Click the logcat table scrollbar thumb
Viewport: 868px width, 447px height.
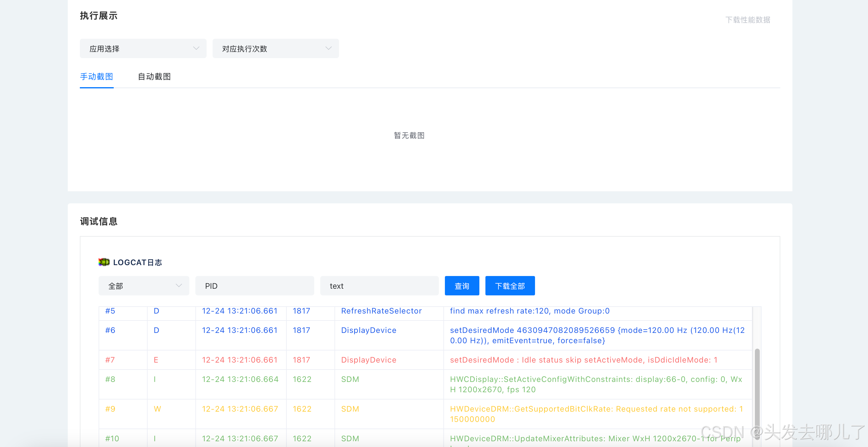(757, 388)
